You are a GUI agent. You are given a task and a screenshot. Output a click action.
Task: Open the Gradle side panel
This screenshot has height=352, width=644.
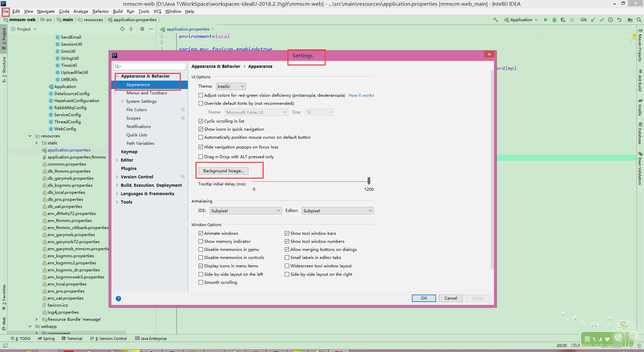coord(640,107)
